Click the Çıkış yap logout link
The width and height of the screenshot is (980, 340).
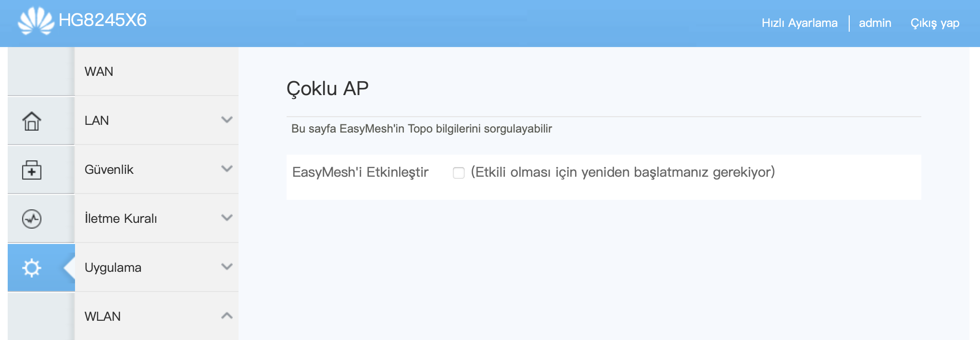click(935, 23)
